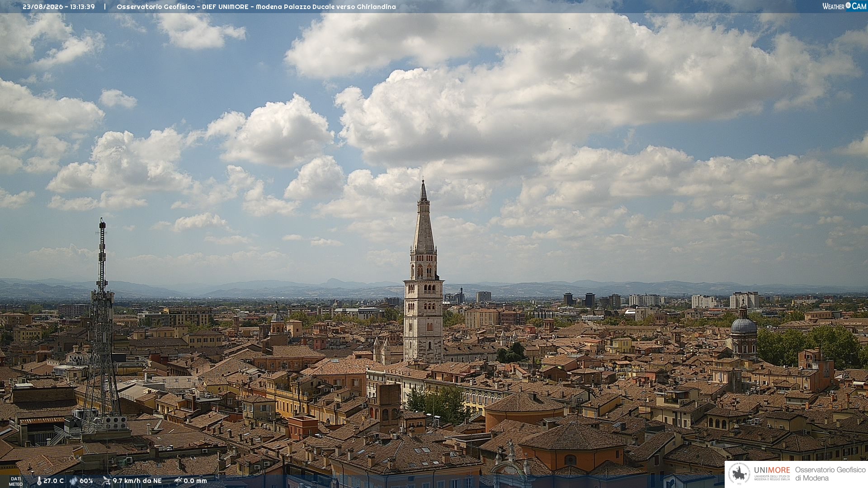The height and width of the screenshot is (488, 868).
Task: Click the thermometer temperature icon
Action: pyautogui.click(x=39, y=481)
